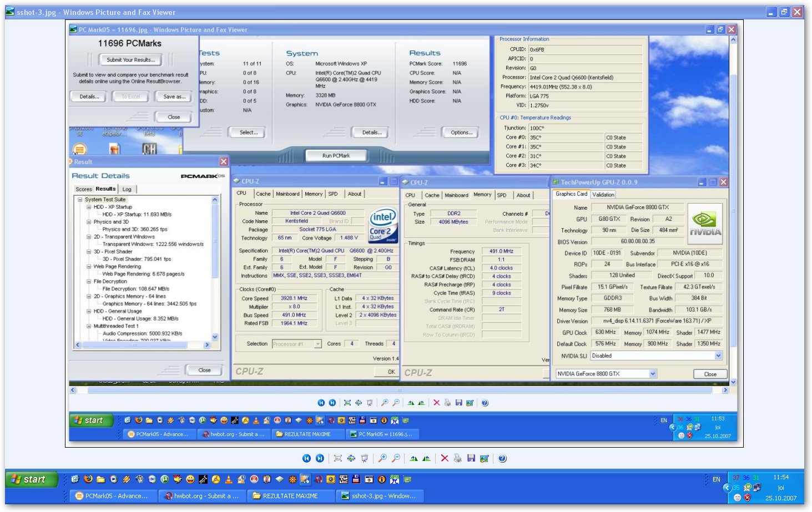Click 4419.01MHz frequency field in Processor Information
Image resolution: width=812 pixels, height=512 pixels.
pos(585,87)
